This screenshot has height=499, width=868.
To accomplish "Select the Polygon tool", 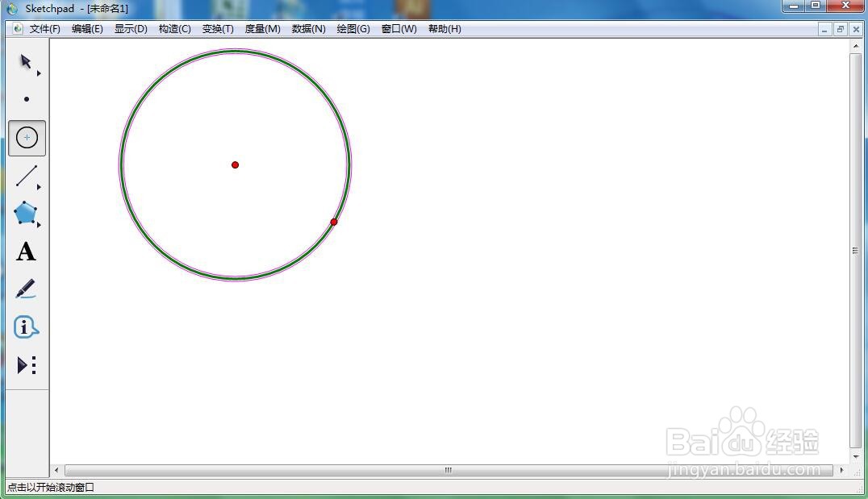I will (x=25, y=213).
